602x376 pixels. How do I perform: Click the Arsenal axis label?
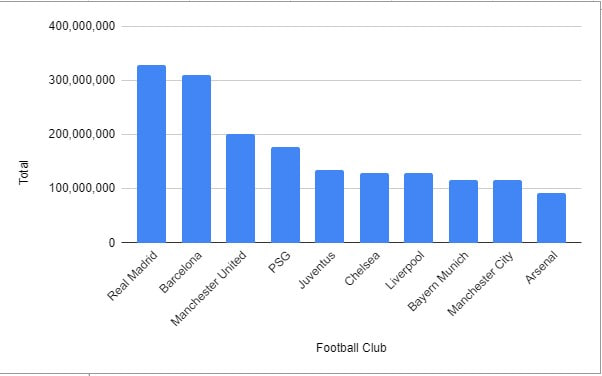(541, 267)
